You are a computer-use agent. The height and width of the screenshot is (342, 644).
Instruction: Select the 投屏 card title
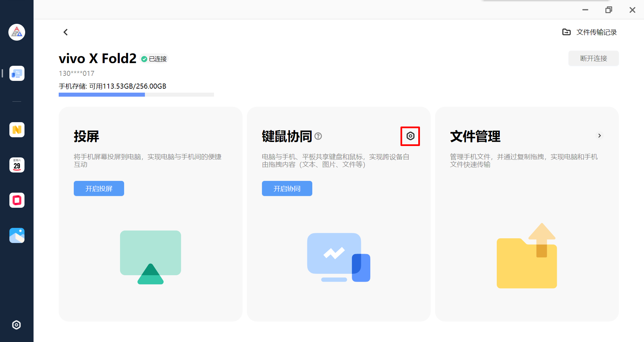click(x=87, y=136)
